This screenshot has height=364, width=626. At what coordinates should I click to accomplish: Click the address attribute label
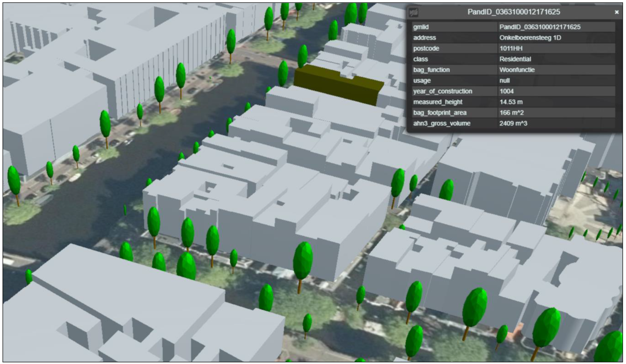click(424, 38)
